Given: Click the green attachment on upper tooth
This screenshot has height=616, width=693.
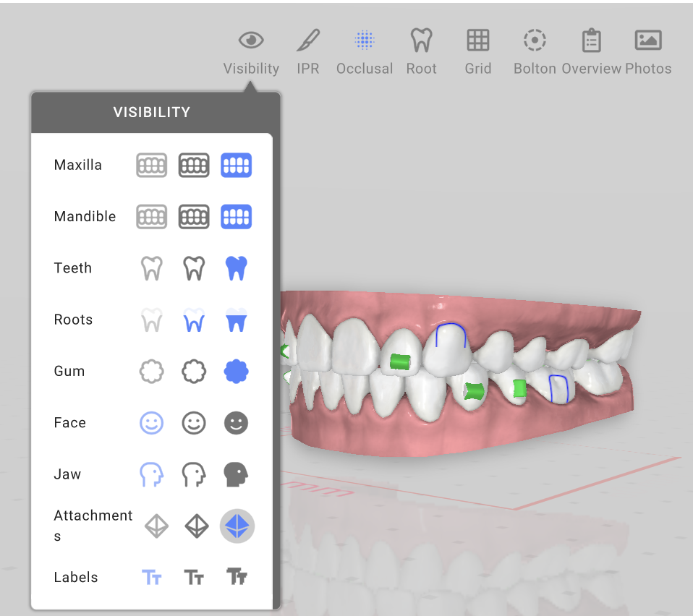Looking at the screenshot, I should coord(401,362).
